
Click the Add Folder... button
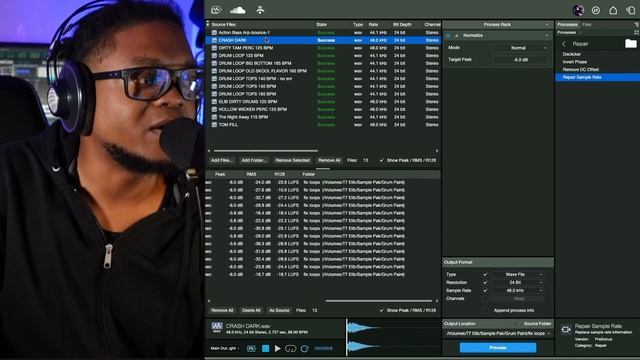(253, 160)
